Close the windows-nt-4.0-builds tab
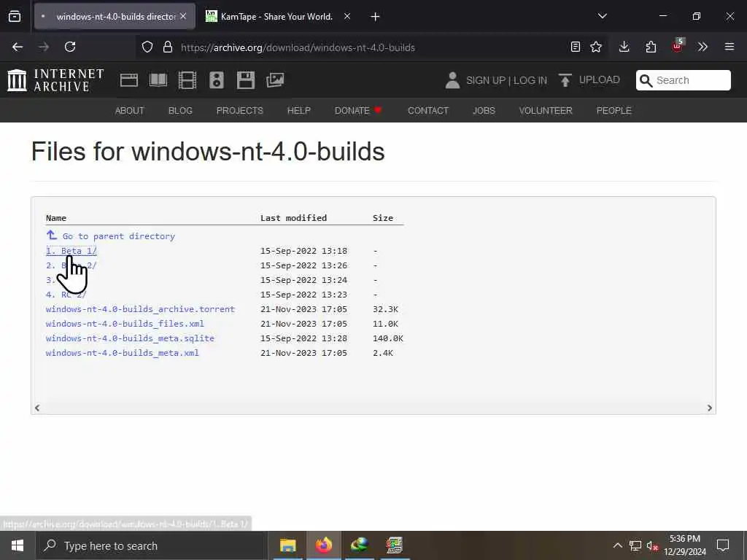Image resolution: width=747 pixels, height=560 pixels. click(x=183, y=16)
